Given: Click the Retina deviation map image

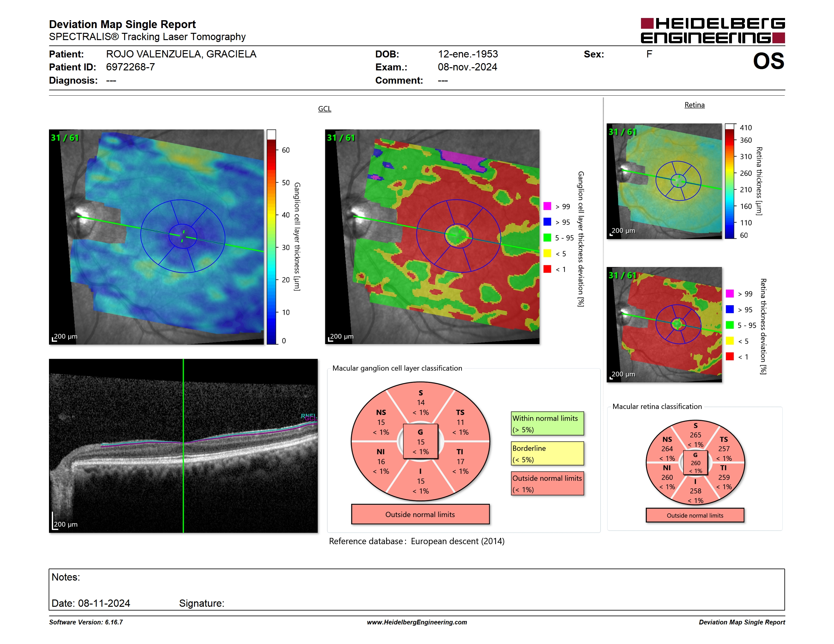Looking at the screenshot, I should click(x=664, y=325).
